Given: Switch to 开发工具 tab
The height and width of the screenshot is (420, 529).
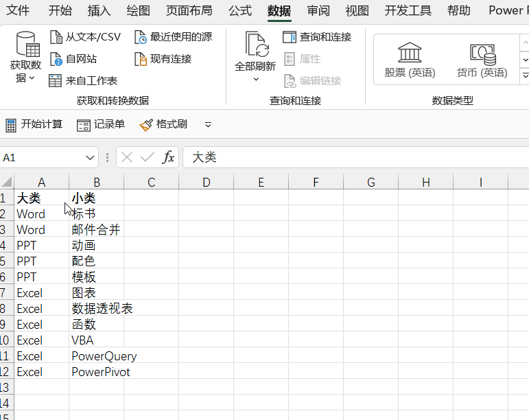Looking at the screenshot, I should point(408,10).
